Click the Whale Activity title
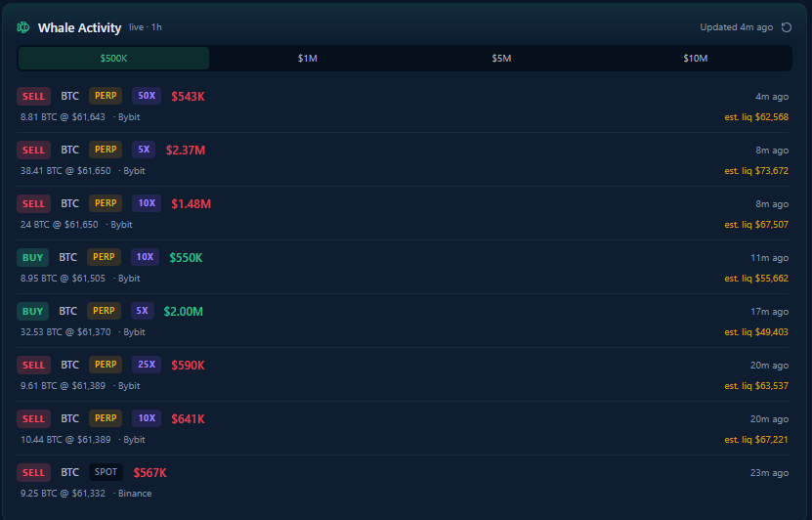The width and height of the screenshot is (812, 520). (80, 28)
